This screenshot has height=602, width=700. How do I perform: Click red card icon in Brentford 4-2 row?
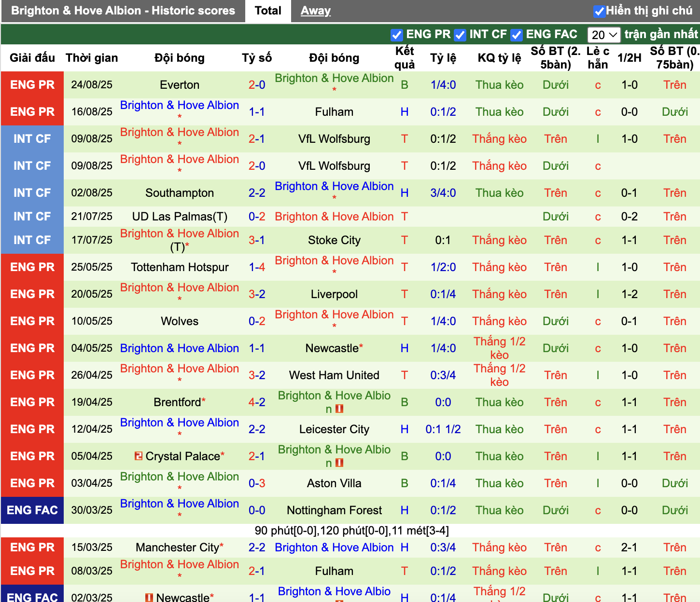pyautogui.click(x=339, y=409)
